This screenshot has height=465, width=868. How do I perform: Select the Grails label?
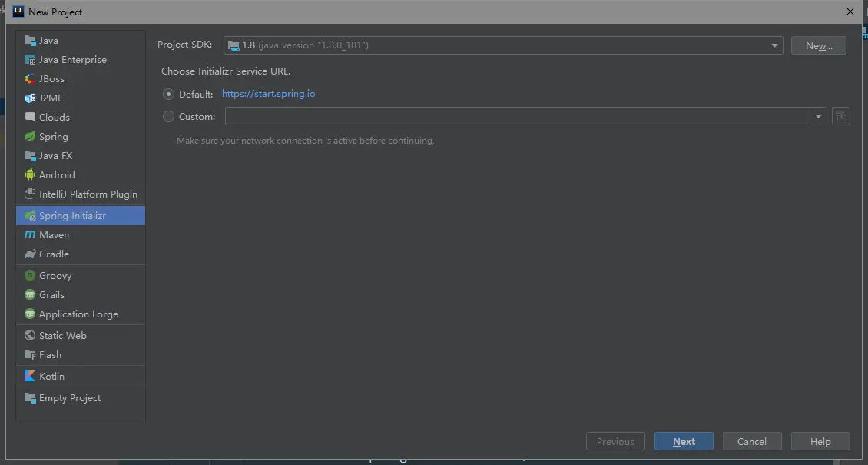tap(52, 295)
